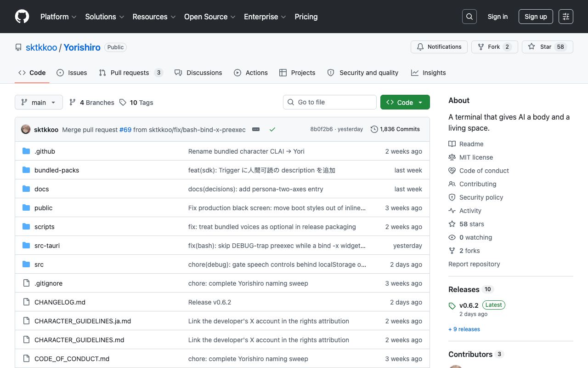This screenshot has height=368, width=588.
Task: Expand the green Code dropdown
Action: pos(405,102)
